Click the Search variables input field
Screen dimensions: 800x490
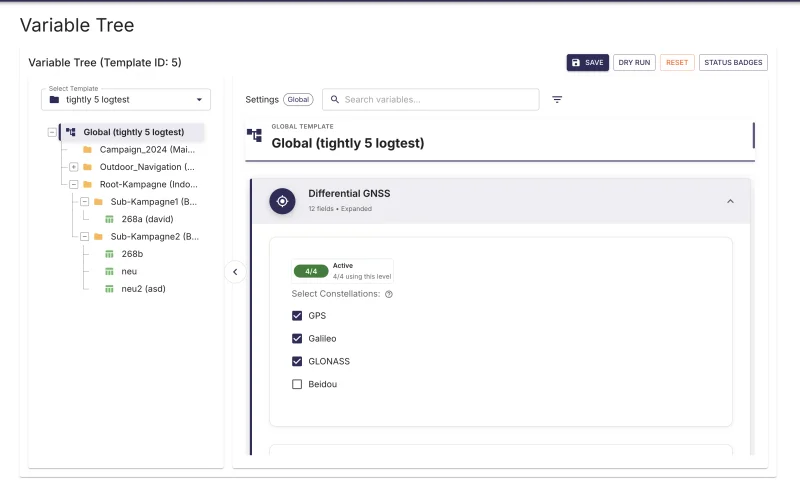click(x=431, y=100)
